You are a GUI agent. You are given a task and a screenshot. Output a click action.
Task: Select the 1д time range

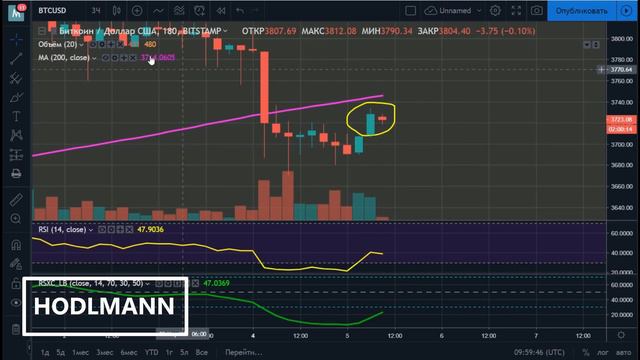(45, 352)
